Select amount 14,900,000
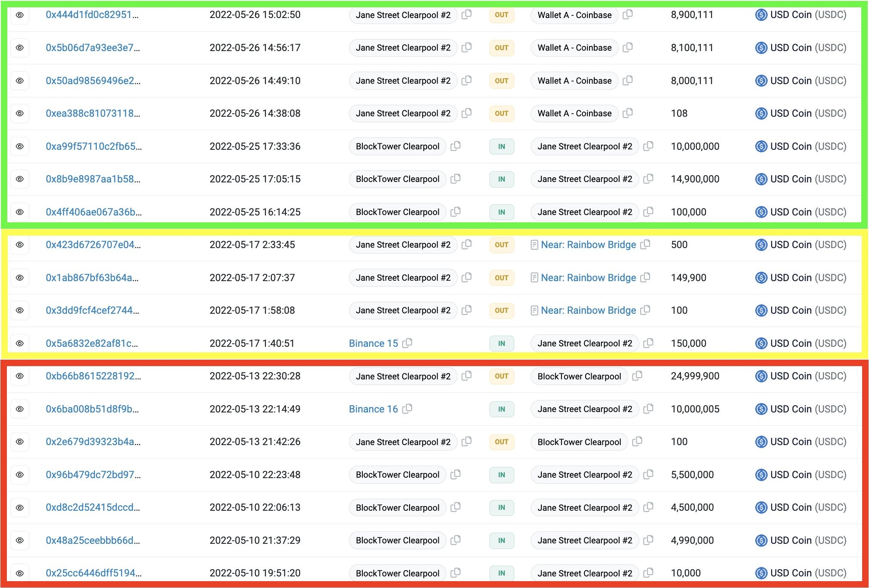Viewport: 869px width, 588px height. click(x=695, y=179)
